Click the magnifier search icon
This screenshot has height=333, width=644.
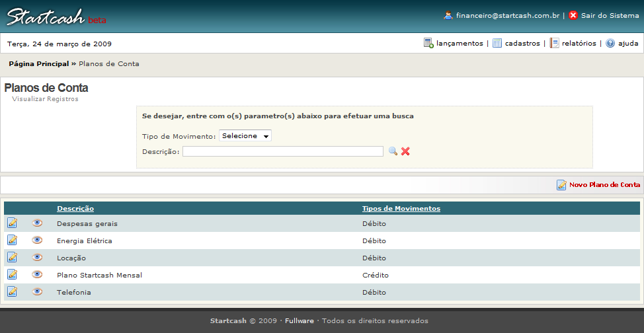(x=393, y=151)
